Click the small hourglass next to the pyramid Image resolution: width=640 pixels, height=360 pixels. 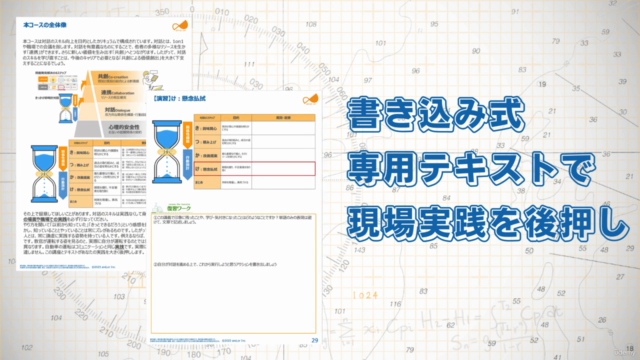pyautogui.click(x=66, y=109)
